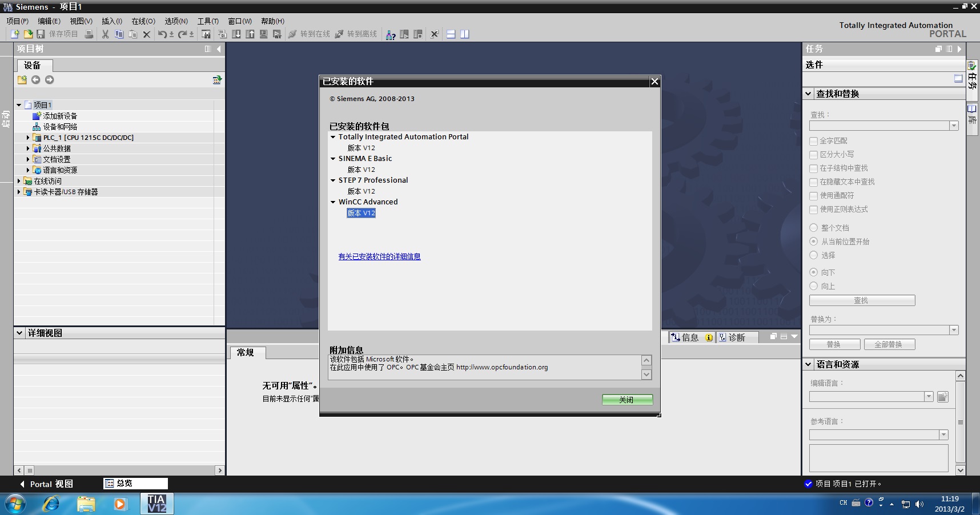Click the cross-reference X toolbar icon

[435, 34]
